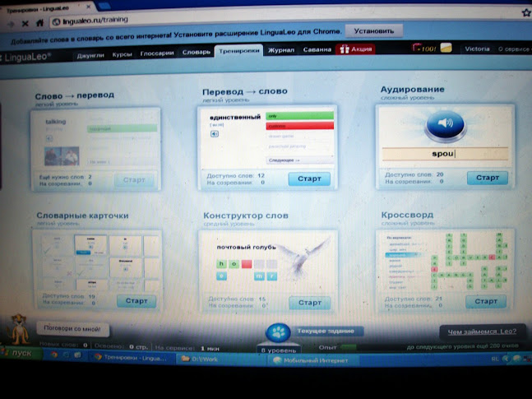Screen dimensions: 532x399
Task: Open the Конструктор слов training title
Action: click(246, 216)
